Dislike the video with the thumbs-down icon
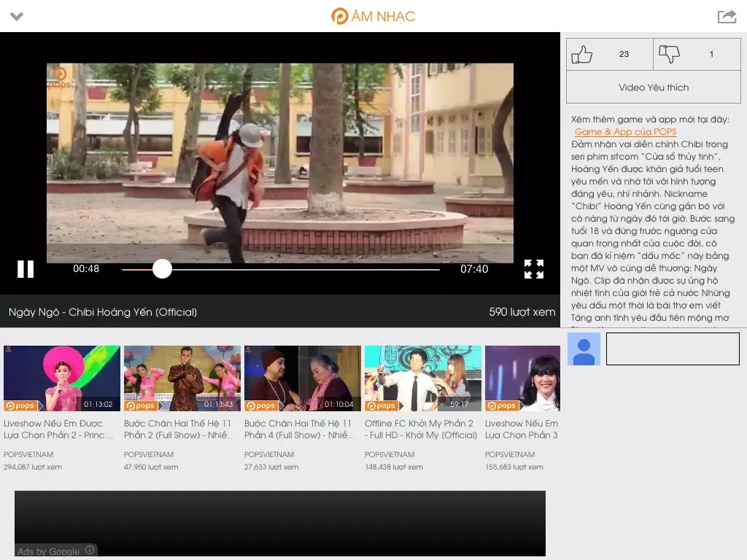 pos(669,54)
